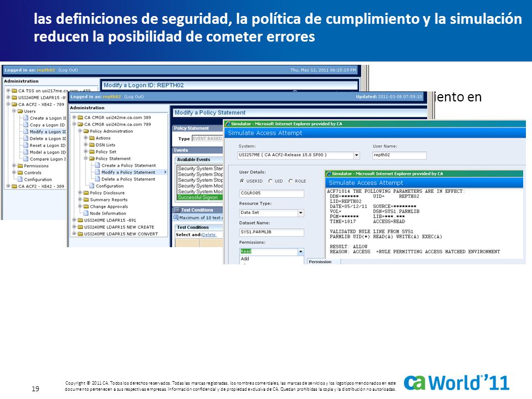532x399 pixels.
Task: Click the User Name field containing repth02
Action: click(x=400, y=155)
